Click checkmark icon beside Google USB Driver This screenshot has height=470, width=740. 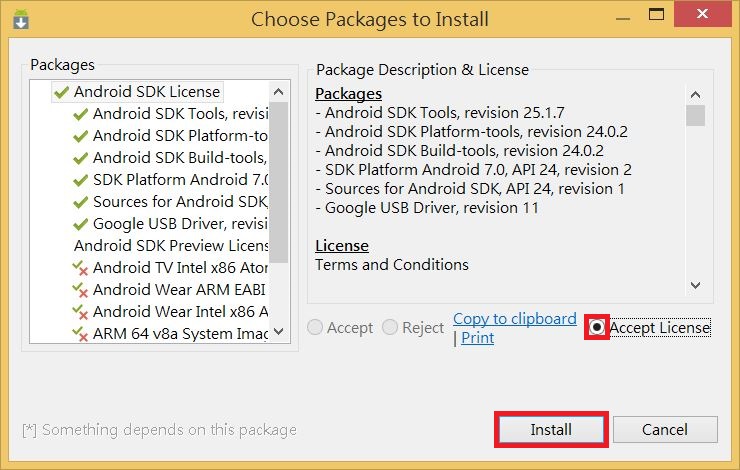[x=81, y=224]
